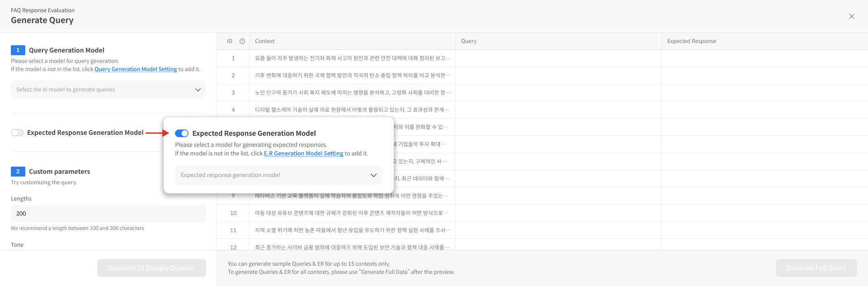The height and width of the screenshot is (287, 868).
Task: Expand the Expected response generation model dropdown
Action: pyautogui.click(x=278, y=175)
